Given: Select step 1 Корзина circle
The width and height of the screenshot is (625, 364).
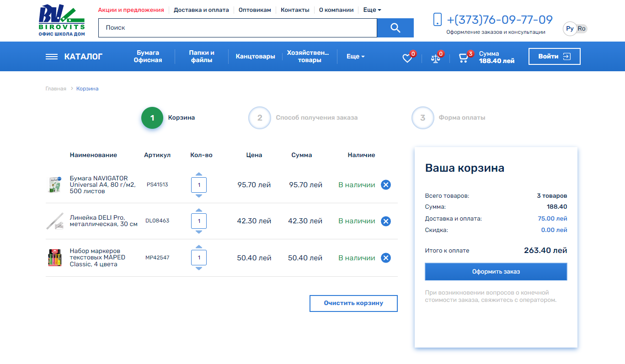Looking at the screenshot, I should [x=152, y=118].
